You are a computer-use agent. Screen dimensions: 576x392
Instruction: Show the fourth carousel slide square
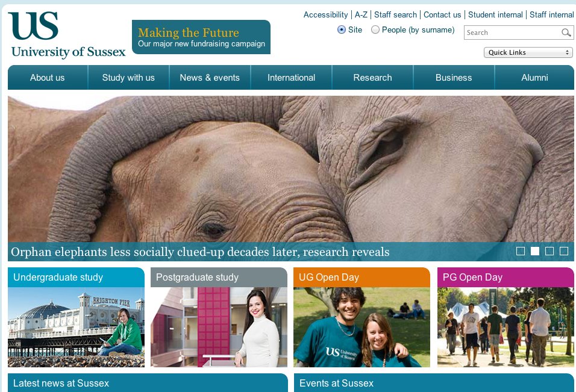564,251
